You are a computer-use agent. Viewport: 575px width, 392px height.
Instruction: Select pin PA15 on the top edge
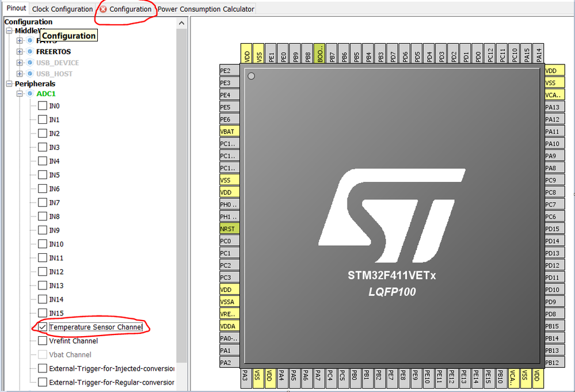[x=527, y=53]
